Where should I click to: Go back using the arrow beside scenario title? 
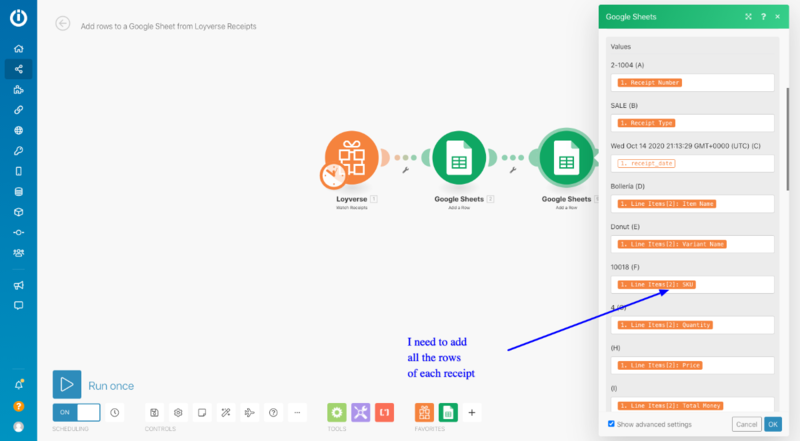pyautogui.click(x=63, y=23)
